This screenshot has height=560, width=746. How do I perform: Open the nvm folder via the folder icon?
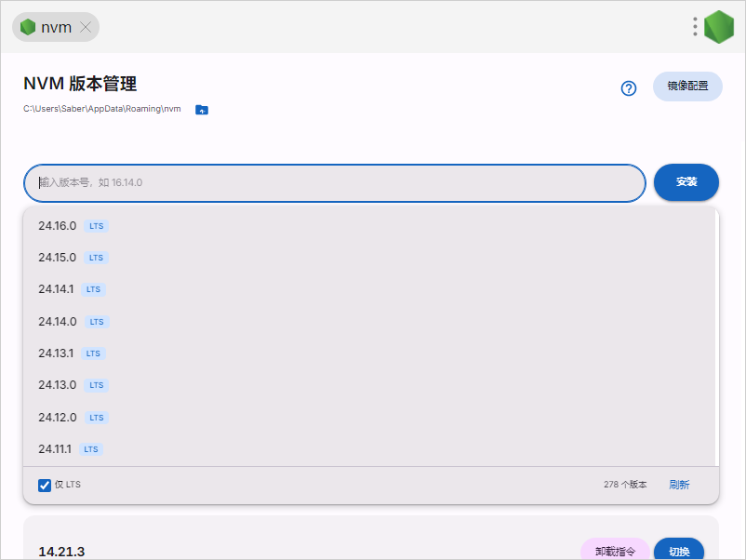(202, 110)
